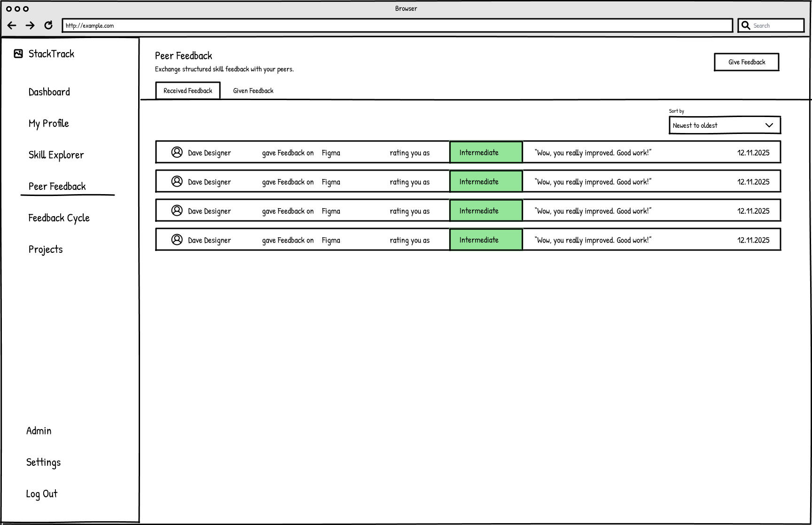
Task: Click avatar icon in second feedback row
Action: point(177,181)
